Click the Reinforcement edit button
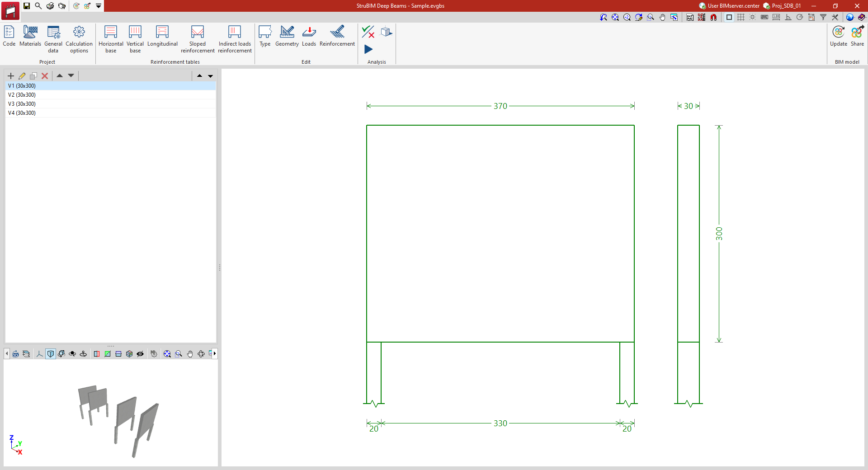This screenshot has height=470, width=868. (x=337, y=36)
